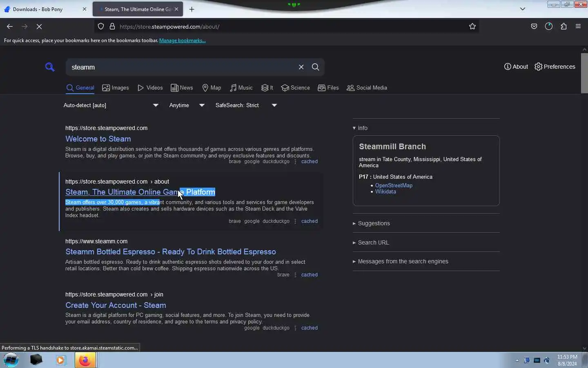Click the SearXNG magnifier logo

click(x=50, y=67)
